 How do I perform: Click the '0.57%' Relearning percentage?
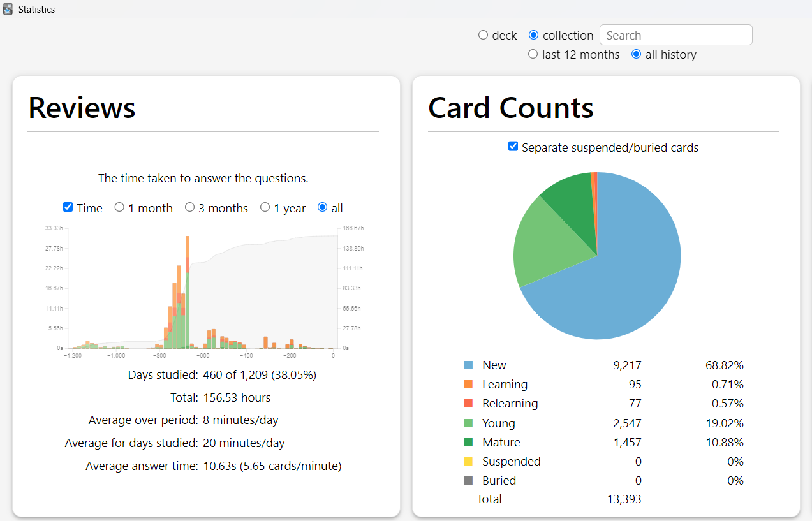pyautogui.click(x=728, y=404)
